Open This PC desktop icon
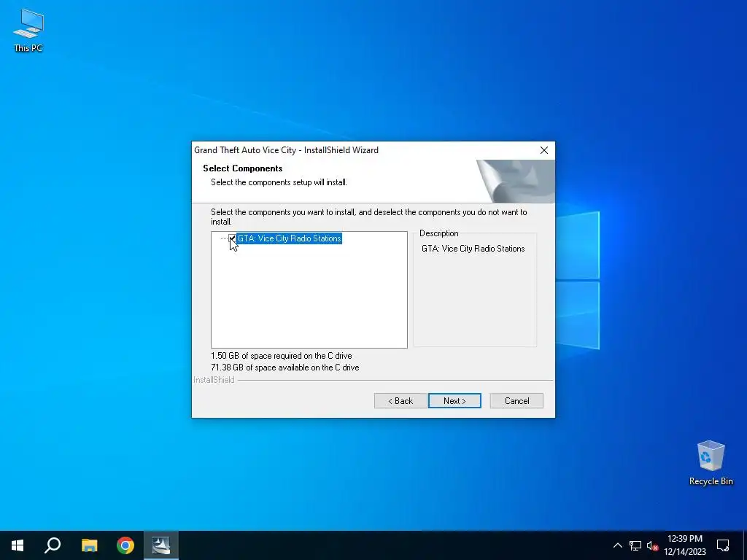 pyautogui.click(x=28, y=31)
